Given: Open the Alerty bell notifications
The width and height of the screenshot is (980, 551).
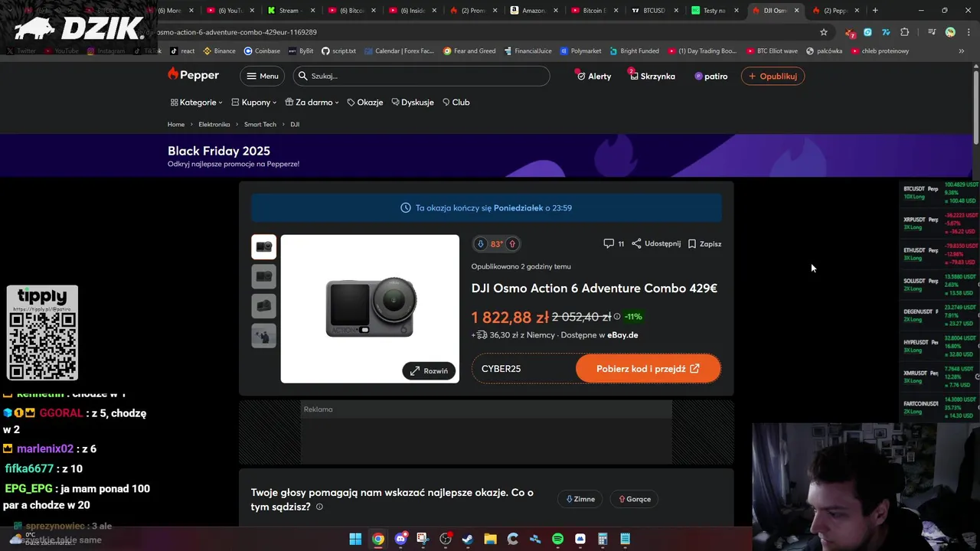Looking at the screenshot, I should 593,76.
